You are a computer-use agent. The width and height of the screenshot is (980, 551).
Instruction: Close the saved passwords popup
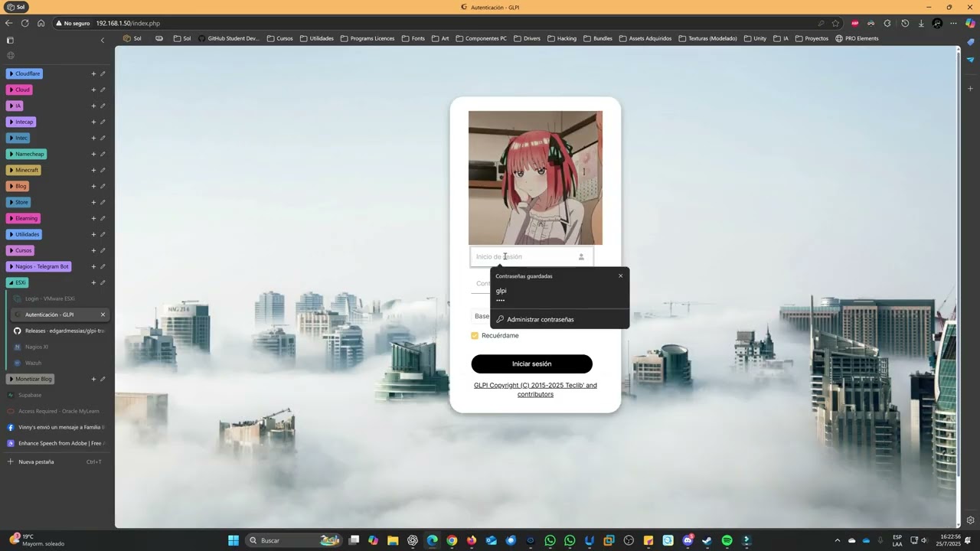(x=620, y=275)
